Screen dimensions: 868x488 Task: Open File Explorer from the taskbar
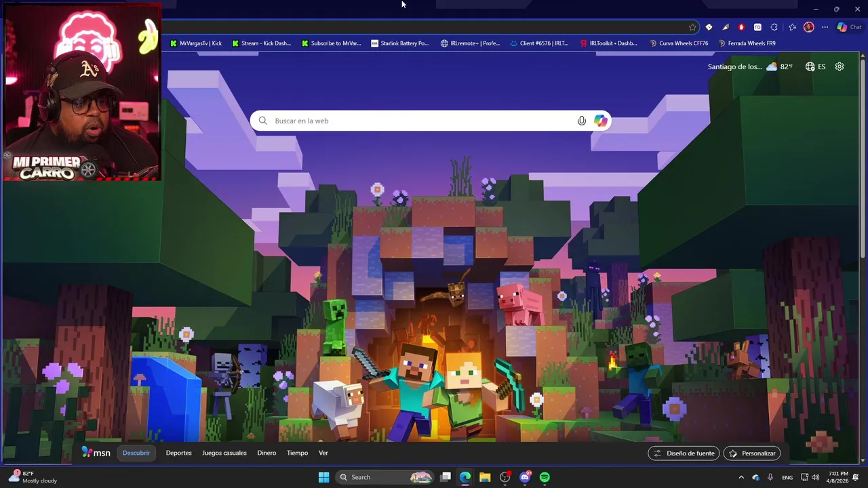(x=485, y=477)
